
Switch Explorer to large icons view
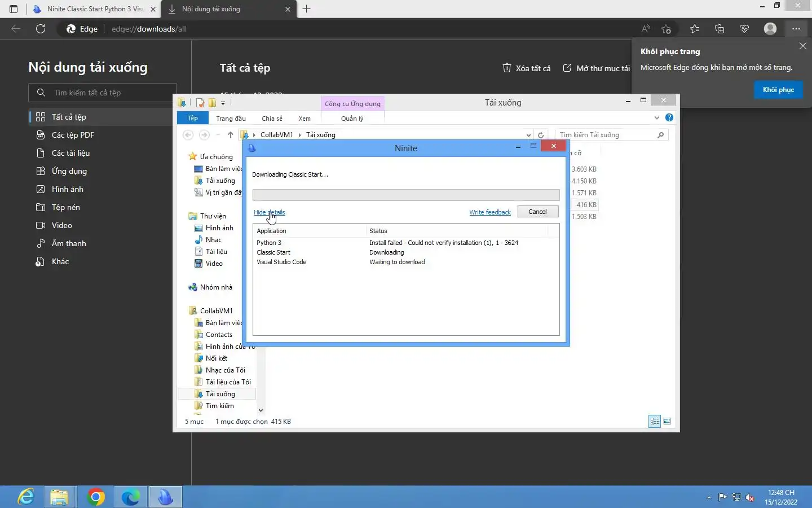click(x=667, y=421)
